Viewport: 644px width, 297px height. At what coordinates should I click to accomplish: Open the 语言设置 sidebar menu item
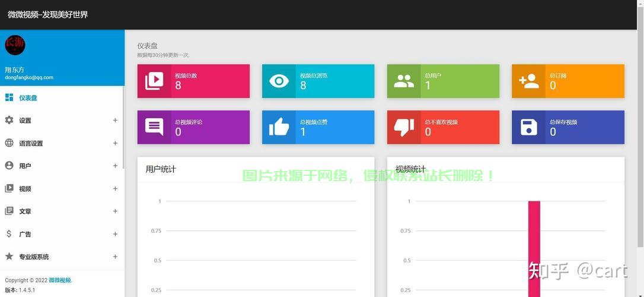[62, 143]
